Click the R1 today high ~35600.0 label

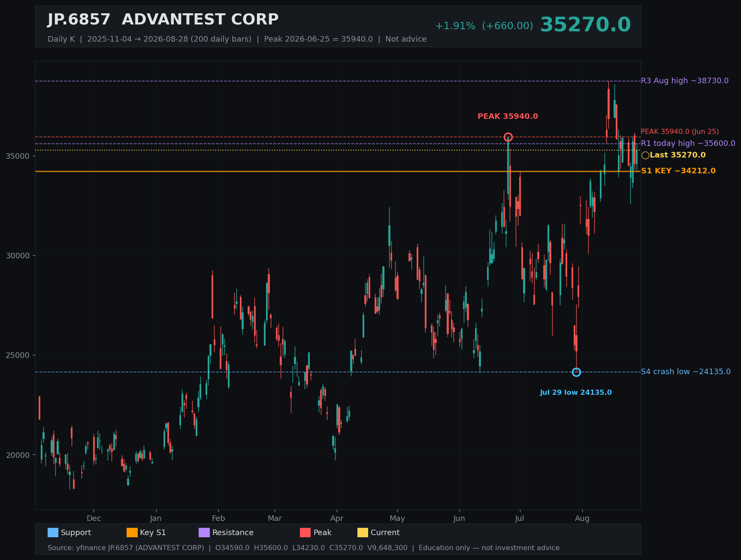click(688, 143)
